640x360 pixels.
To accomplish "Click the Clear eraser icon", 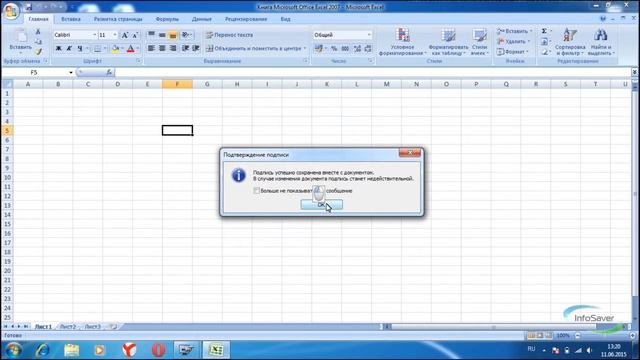I will pyautogui.click(x=544, y=52).
